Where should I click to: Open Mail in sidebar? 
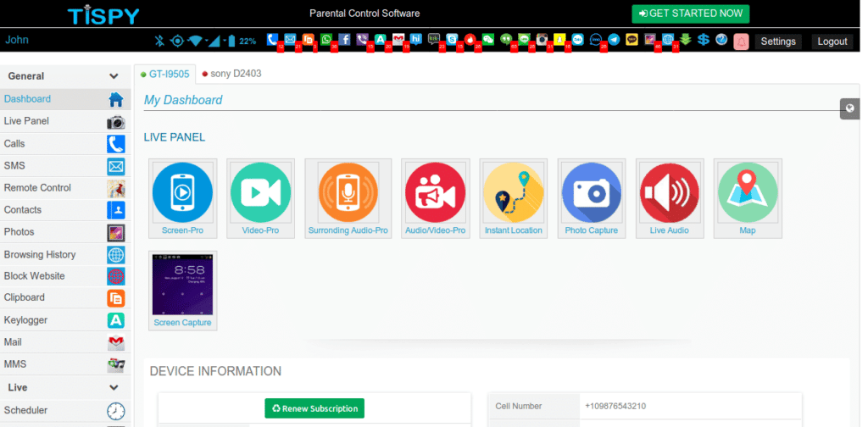pyautogui.click(x=65, y=342)
